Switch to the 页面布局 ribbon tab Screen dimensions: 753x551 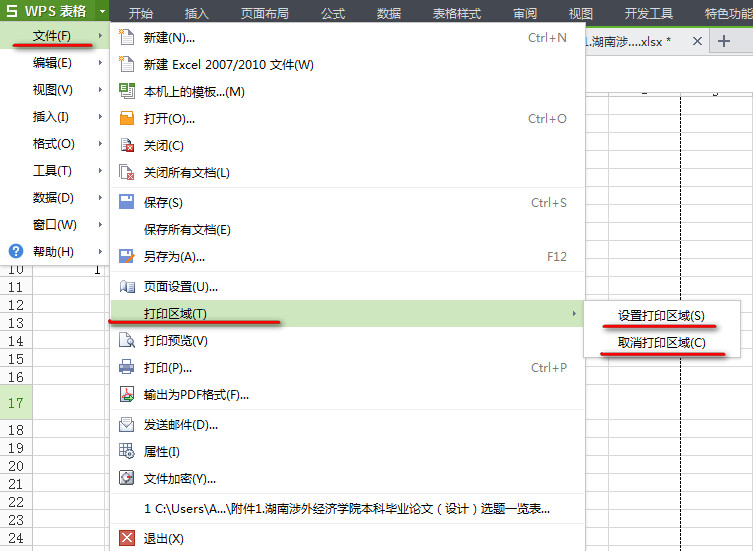click(265, 13)
